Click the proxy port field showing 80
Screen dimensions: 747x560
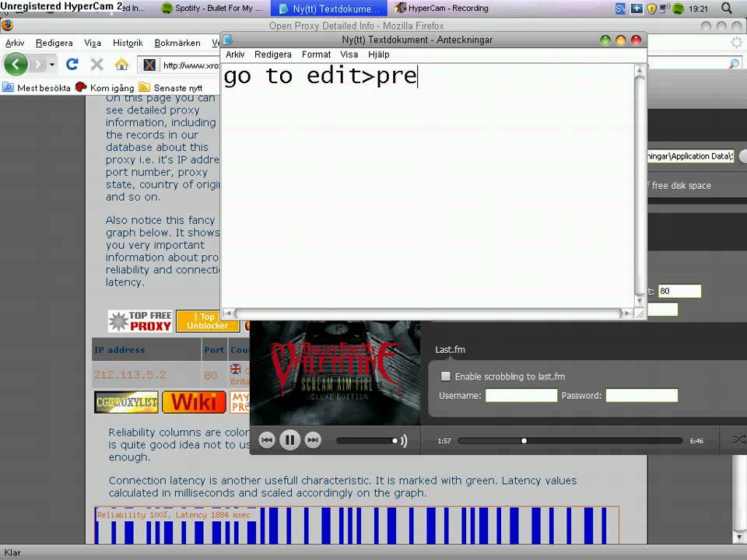[x=679, y=291]
